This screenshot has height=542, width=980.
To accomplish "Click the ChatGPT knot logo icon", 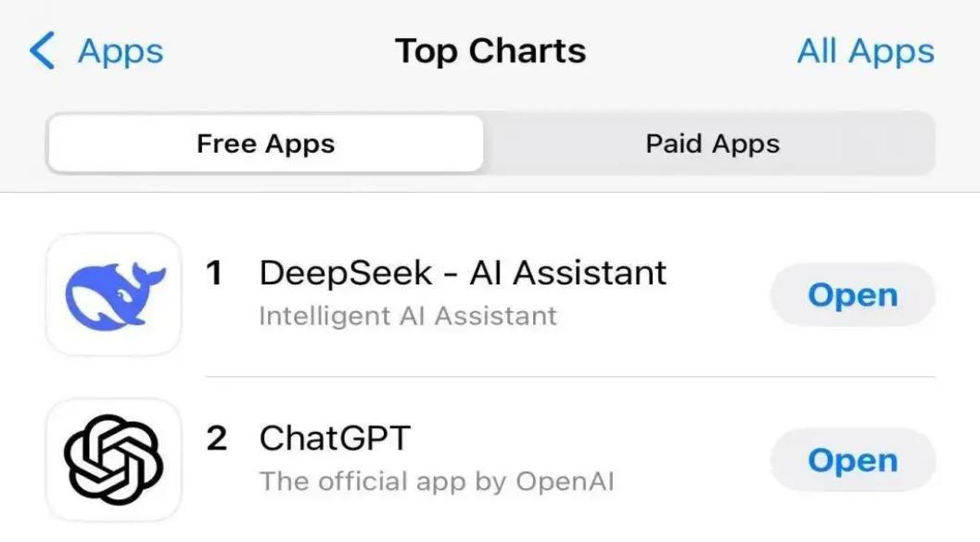I will pos(113,460).
